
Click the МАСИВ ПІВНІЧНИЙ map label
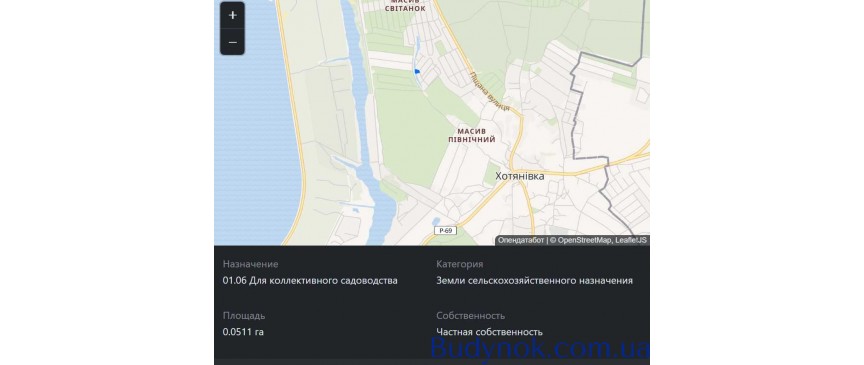472,136
